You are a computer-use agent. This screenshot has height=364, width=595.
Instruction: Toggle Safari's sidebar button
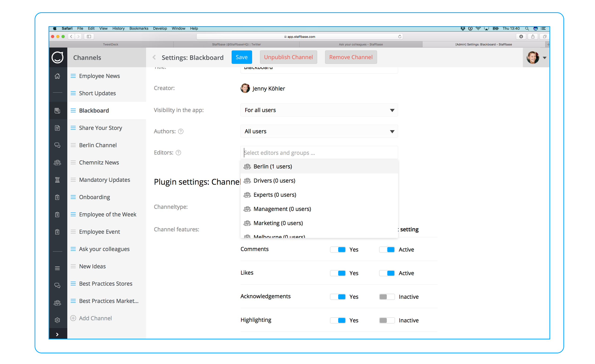pos(89,37)
